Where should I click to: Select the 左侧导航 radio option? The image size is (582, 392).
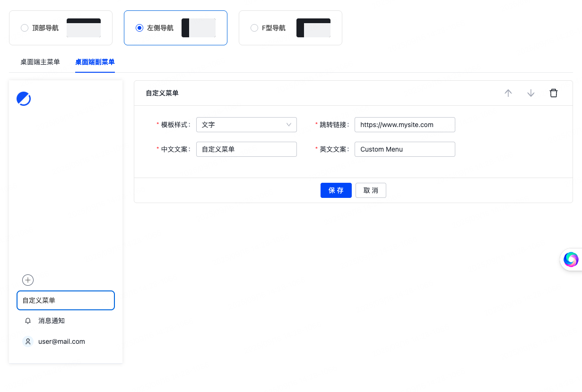(x=139, y=28)
